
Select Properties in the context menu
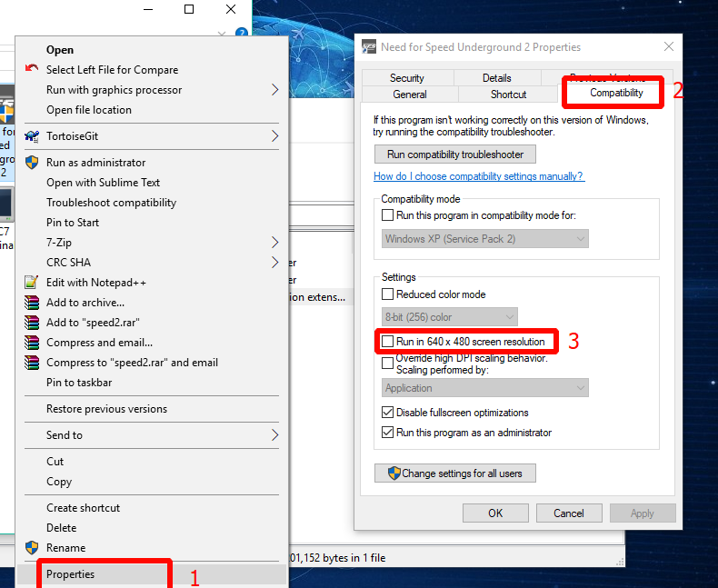(152, 574)
